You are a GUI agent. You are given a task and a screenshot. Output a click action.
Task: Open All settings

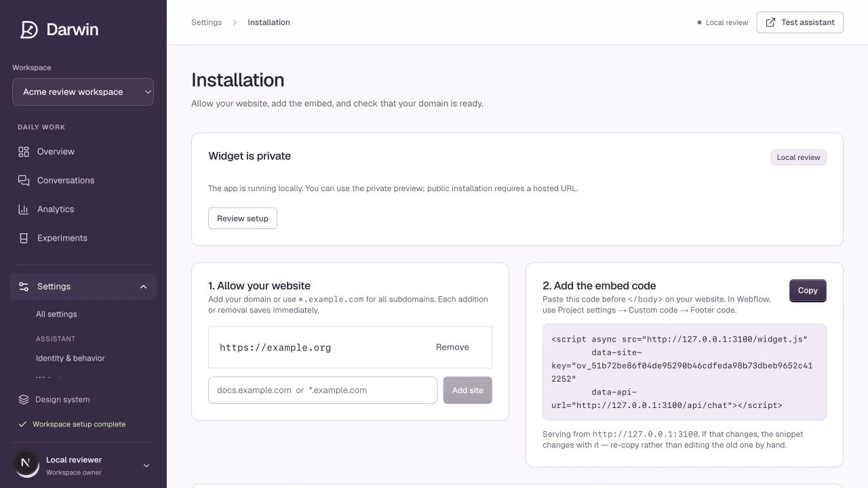click(x=56, y=314)
